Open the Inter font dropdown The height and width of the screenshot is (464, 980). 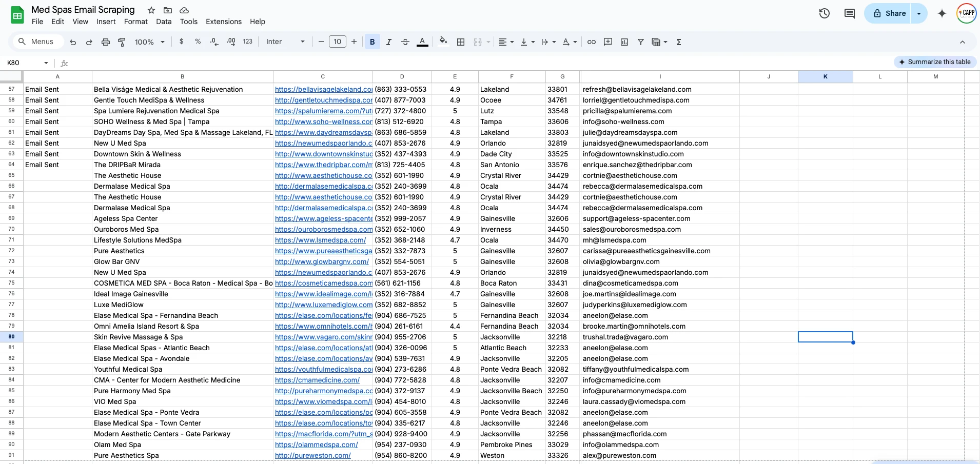286,42
